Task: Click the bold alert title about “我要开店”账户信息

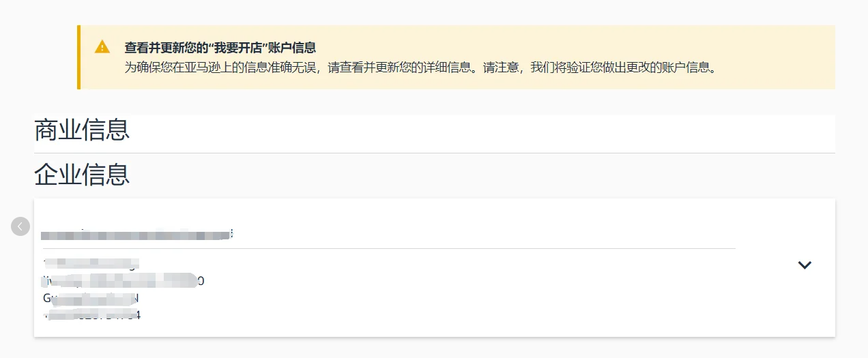Action: pos(220,48)
